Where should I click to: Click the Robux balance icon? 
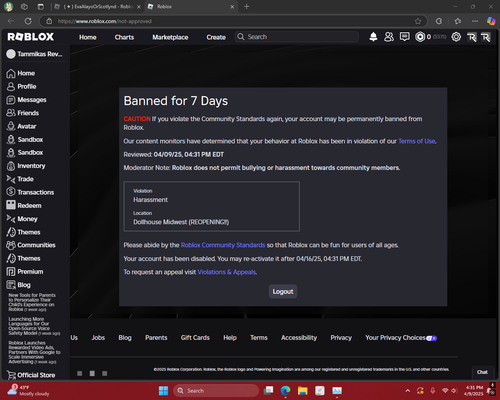(x=420, y=37)
